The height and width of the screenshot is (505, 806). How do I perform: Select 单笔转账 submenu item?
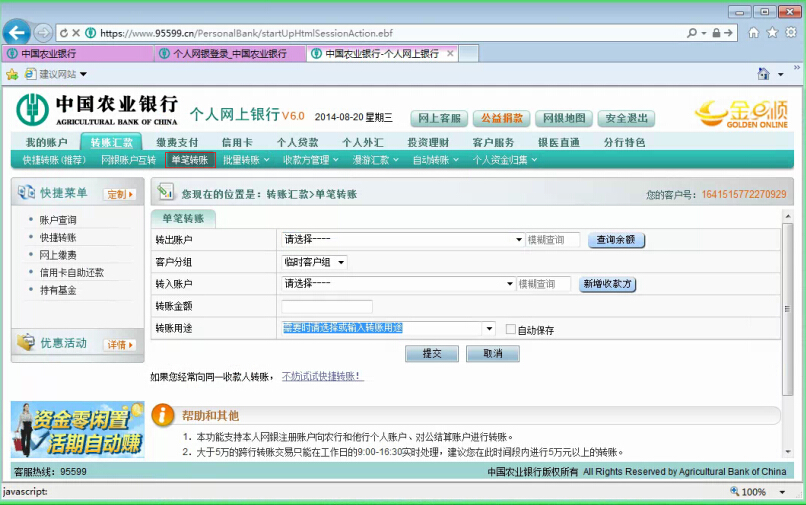(x=190, y=160)
